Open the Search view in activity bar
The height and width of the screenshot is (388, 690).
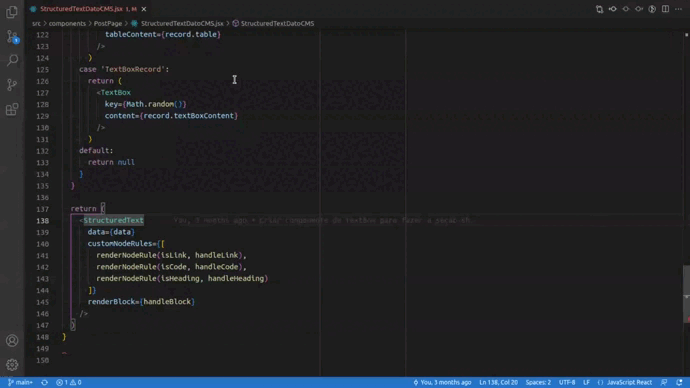[x=12, y=60]
